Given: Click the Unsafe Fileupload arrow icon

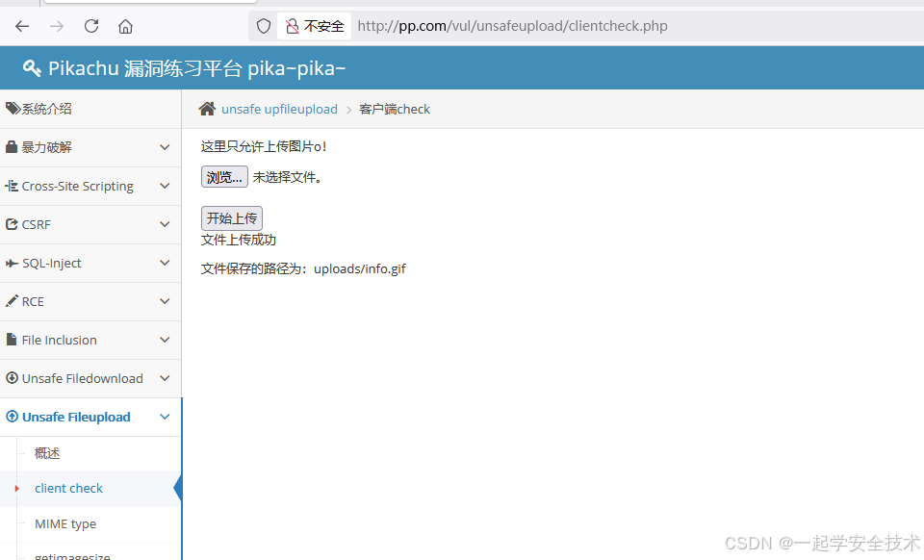Looking at the screenshot, I should click(x=12, y=417).
